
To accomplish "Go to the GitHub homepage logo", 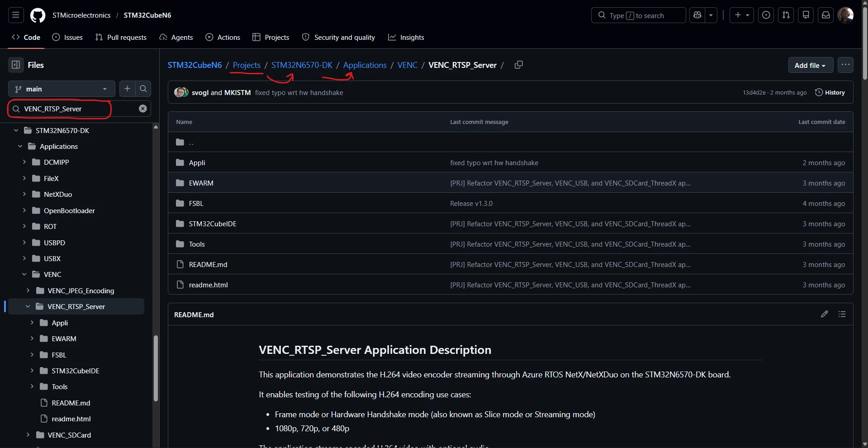I will 38,15.
